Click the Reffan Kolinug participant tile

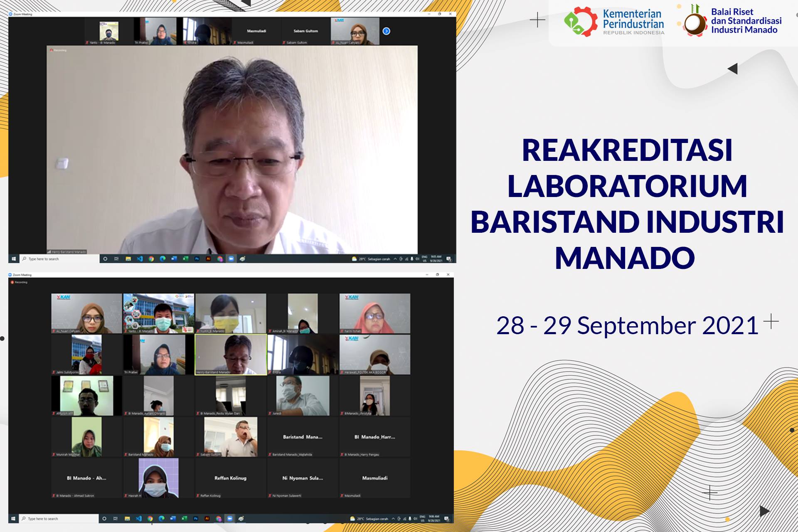(230, 478)
